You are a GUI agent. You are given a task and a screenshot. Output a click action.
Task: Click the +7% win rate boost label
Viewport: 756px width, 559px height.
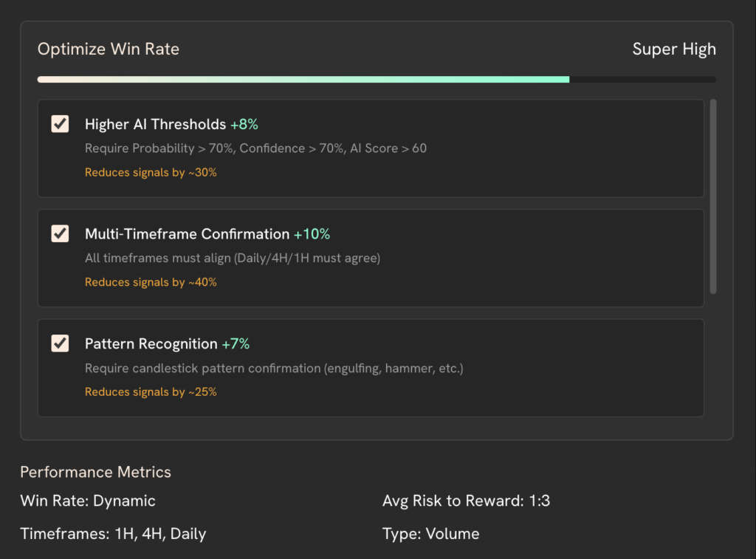[236, 344]
